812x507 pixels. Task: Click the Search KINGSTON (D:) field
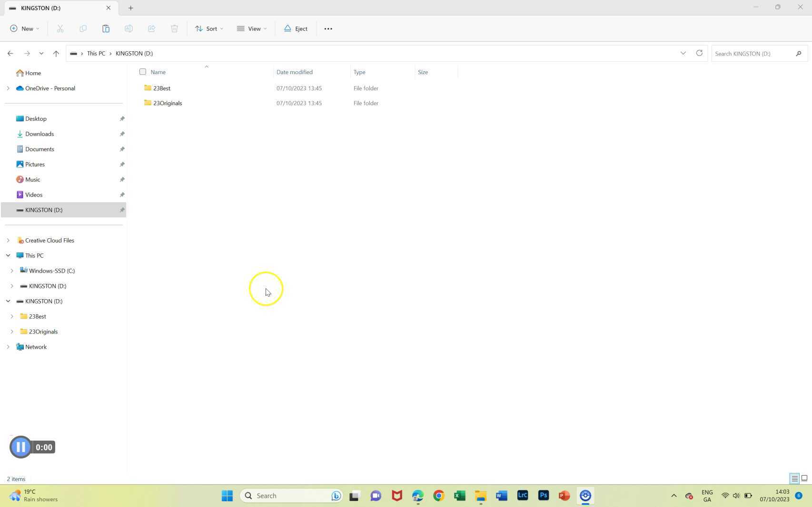(752, 53)
